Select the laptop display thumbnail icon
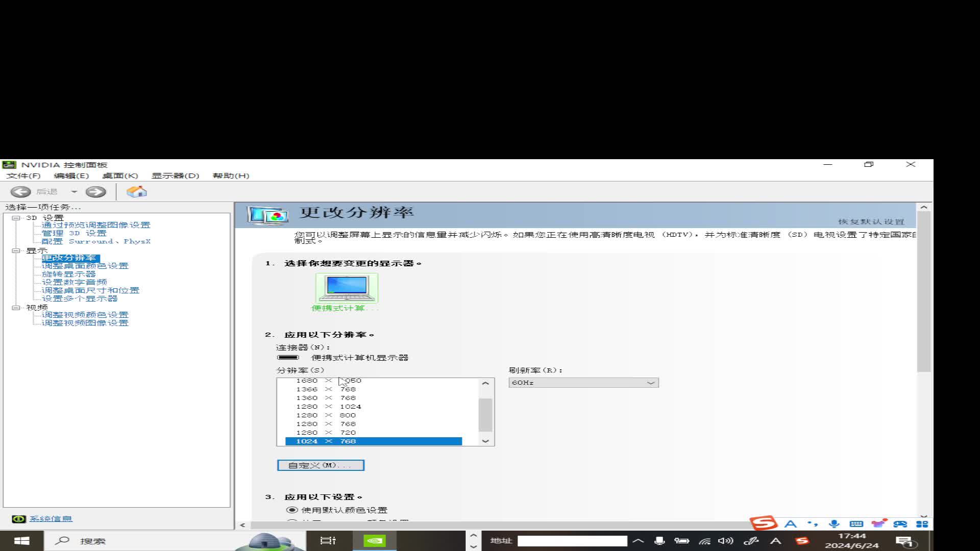Image resolution: width=980 pixels, height=551 pixels. click(347, 289)
